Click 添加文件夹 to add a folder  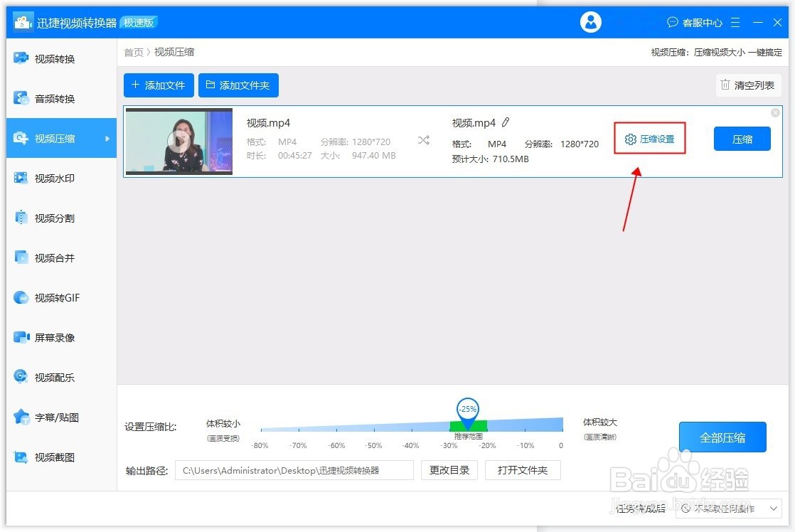pyautogui.click(x=238, y=85)
